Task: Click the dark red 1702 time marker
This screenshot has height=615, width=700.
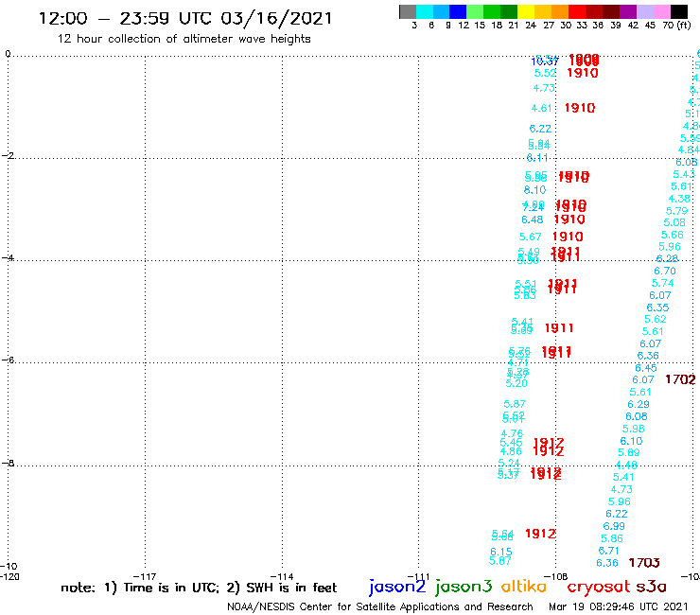Action: point(680,379)
